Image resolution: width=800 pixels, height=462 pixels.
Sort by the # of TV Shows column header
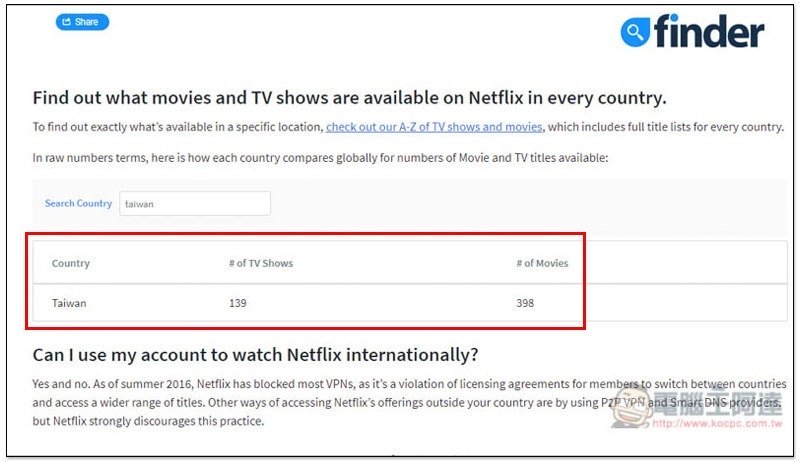[x=260, y=263]
